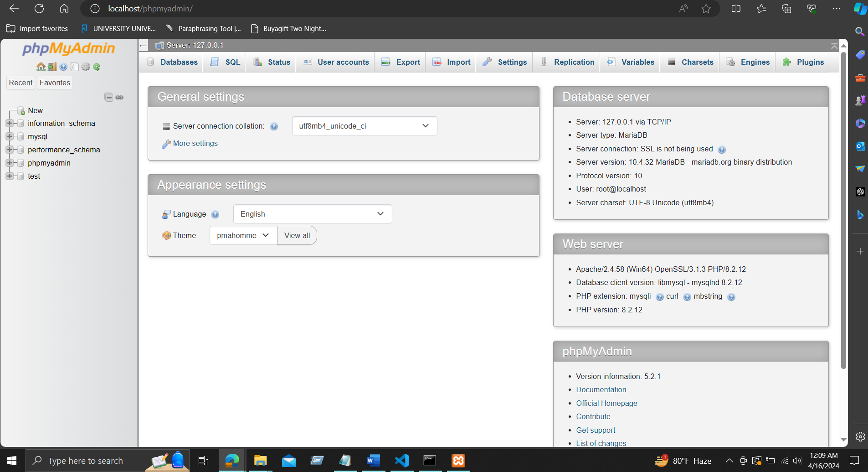
Task: Expand the mysql database node
Action: click(x=9, y=136)
